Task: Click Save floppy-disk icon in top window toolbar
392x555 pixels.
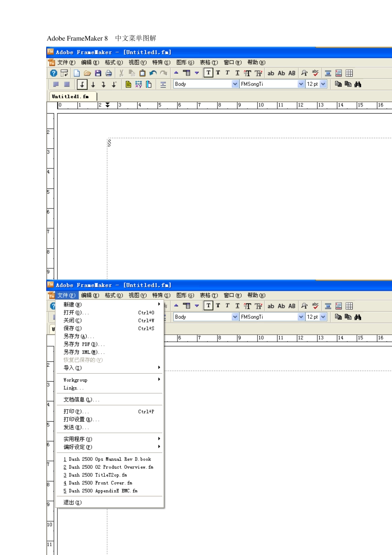Action: [98, 73]
